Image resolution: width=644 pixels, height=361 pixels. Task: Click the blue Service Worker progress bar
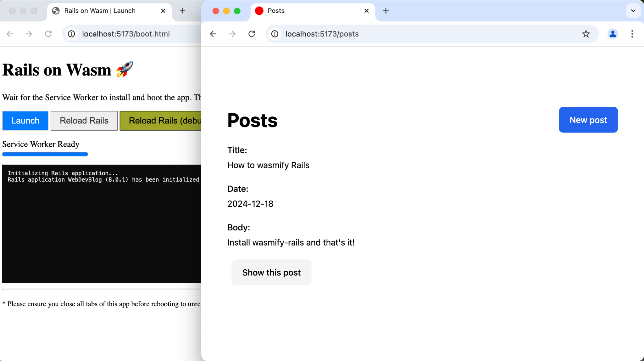tap(45, 154)
